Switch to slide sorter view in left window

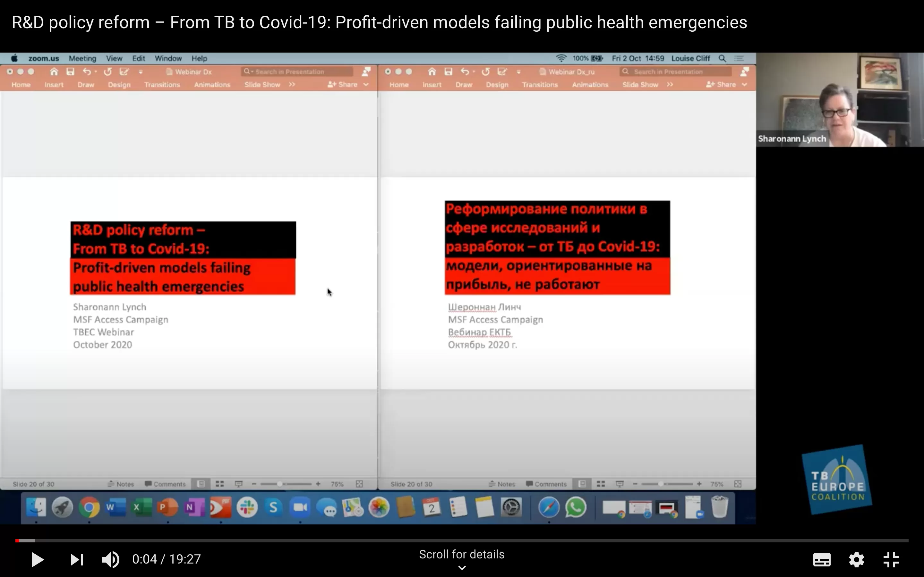click(219, 484)
